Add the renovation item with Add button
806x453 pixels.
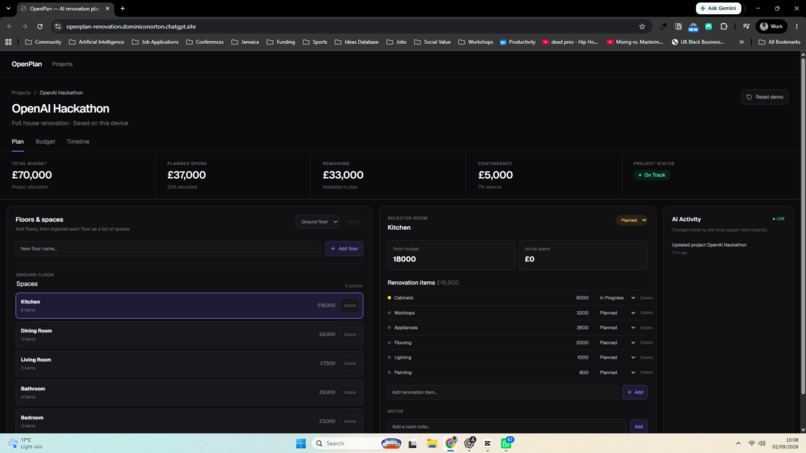pyautogui.click(x=635, y=392)
